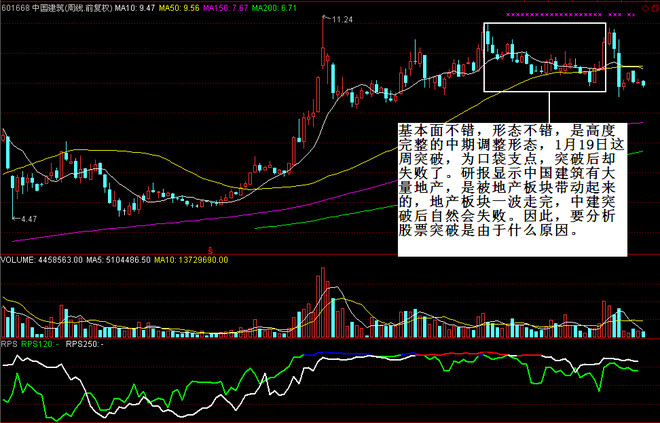Select the green MA200: 6.71 label

point(274,8)
